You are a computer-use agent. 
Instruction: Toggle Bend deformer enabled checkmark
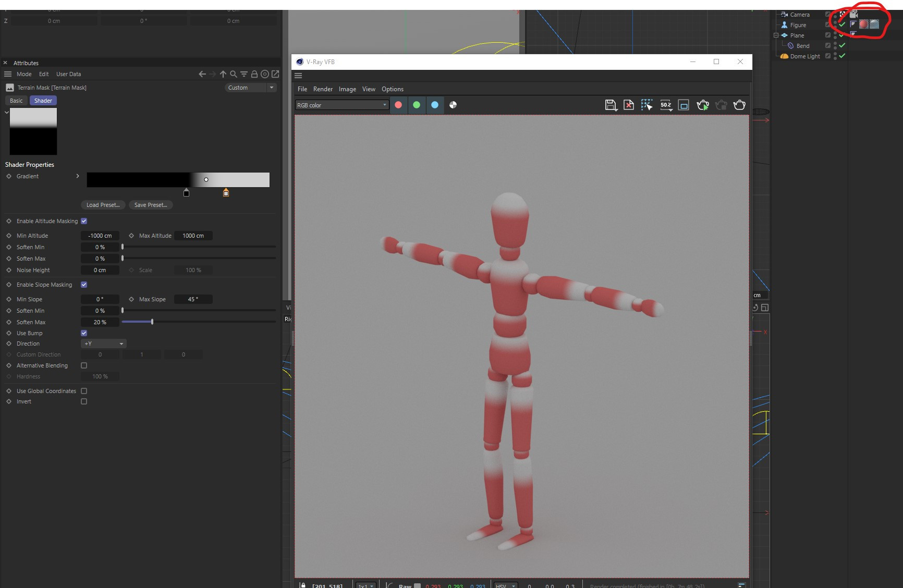(842, 45)
